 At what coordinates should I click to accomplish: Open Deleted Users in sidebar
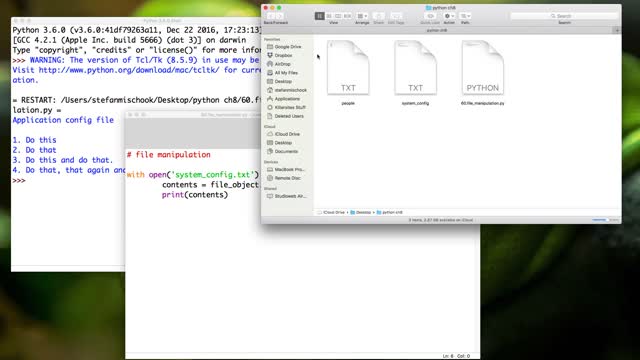(289, 116)
